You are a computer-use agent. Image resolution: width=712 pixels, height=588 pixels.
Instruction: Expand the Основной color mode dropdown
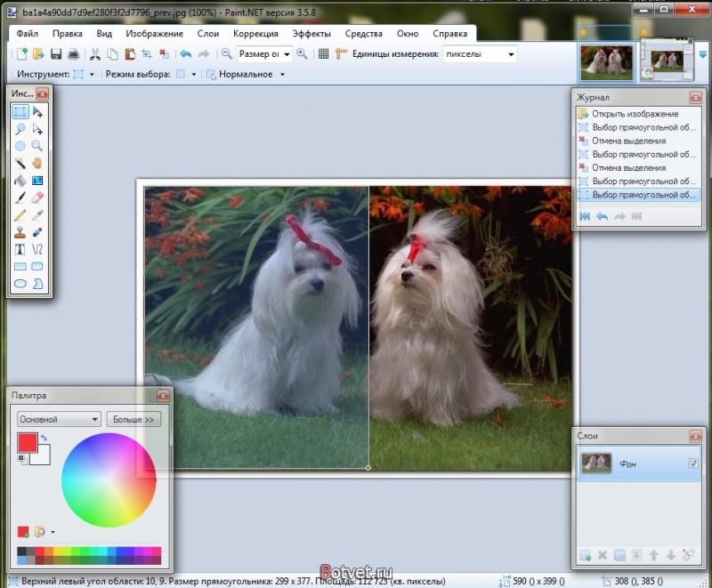(59, 419)
